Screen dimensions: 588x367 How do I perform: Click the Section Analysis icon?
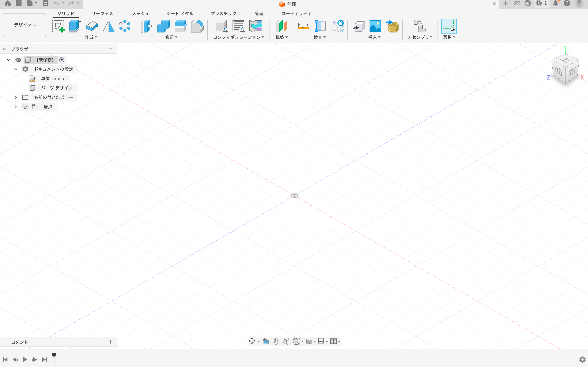[x=320, y=26]
